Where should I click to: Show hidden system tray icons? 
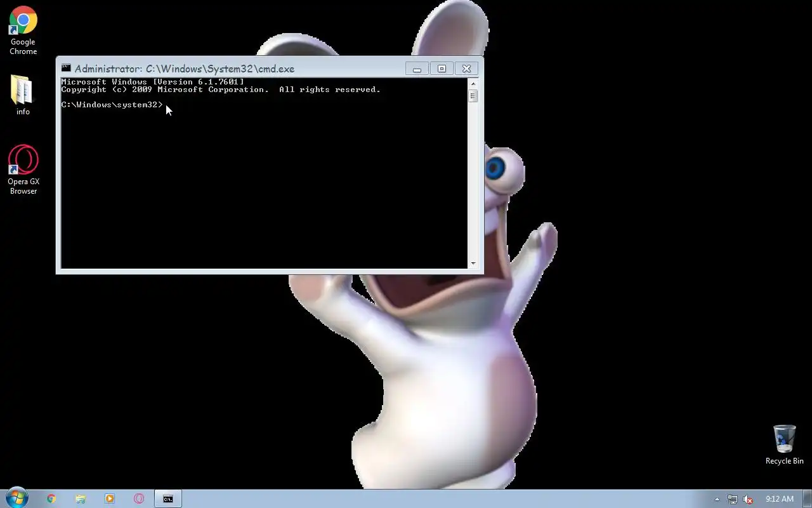coord(717,499)
